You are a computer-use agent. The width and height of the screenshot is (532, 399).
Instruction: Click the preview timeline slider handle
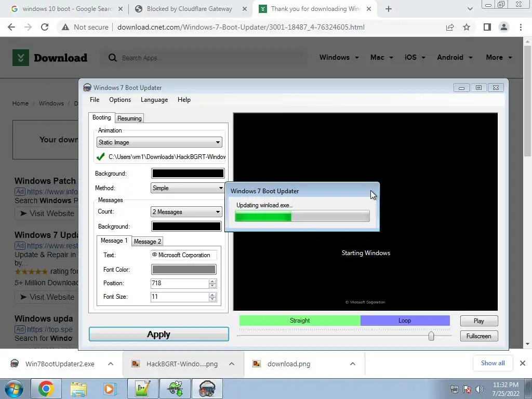(x=431, y=336)
